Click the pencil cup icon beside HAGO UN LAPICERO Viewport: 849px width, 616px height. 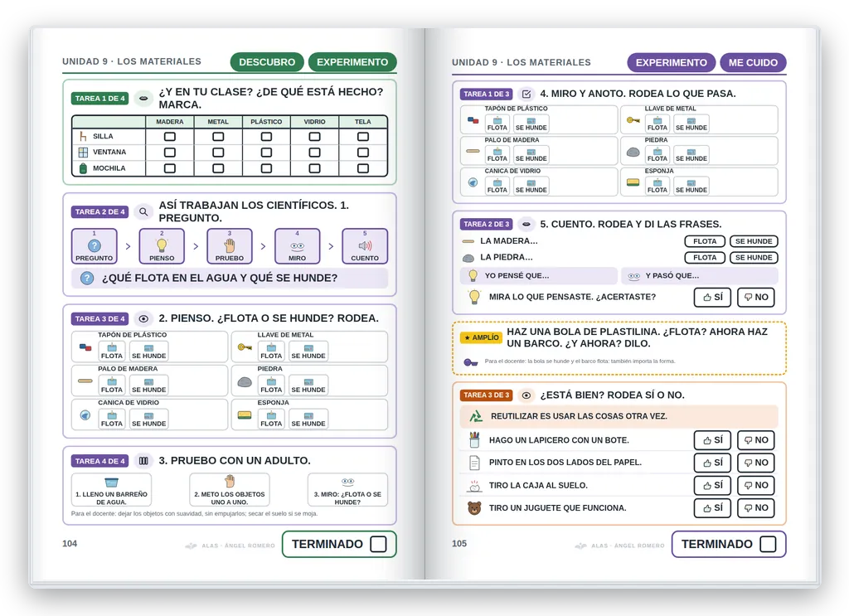point(474,439)
